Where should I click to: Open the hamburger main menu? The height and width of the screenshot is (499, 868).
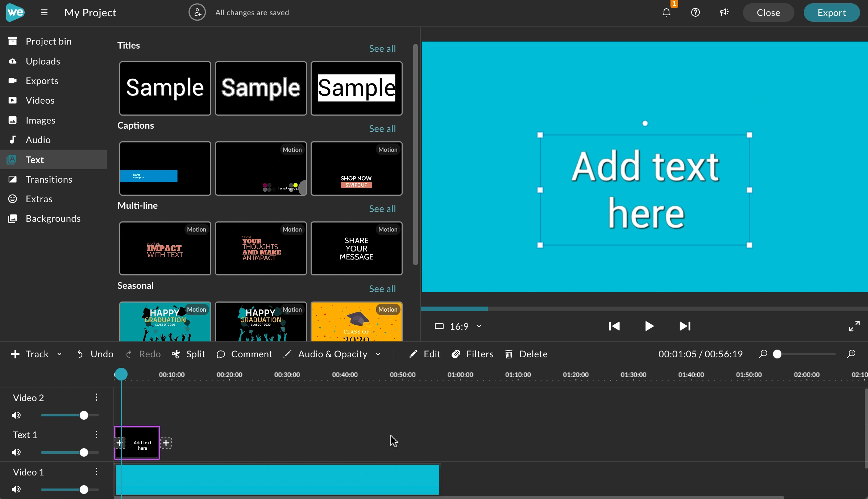click(44, 13)
